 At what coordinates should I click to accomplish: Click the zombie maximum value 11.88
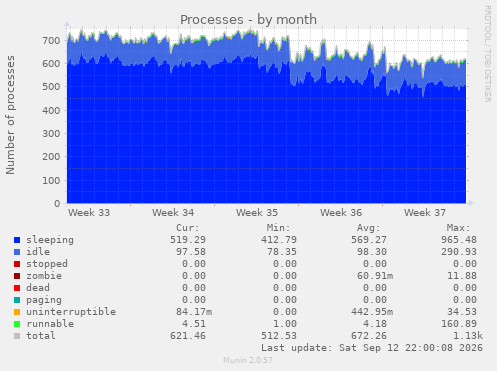coord(462,276)
